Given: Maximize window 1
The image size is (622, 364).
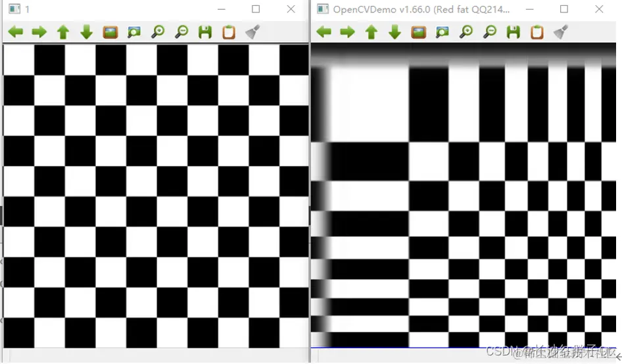Looking at the screenshot, I should pyautogui.click(x=256, y=9).
